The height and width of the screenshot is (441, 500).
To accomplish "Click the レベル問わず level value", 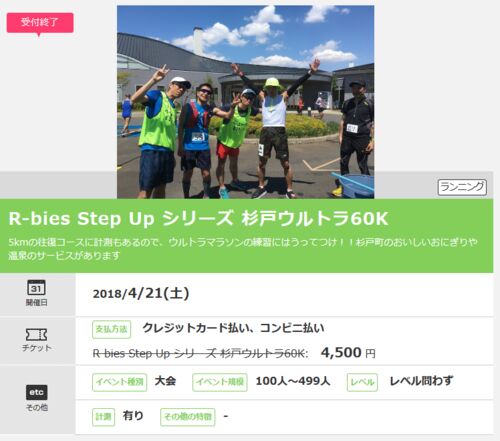I will point(421,381).
